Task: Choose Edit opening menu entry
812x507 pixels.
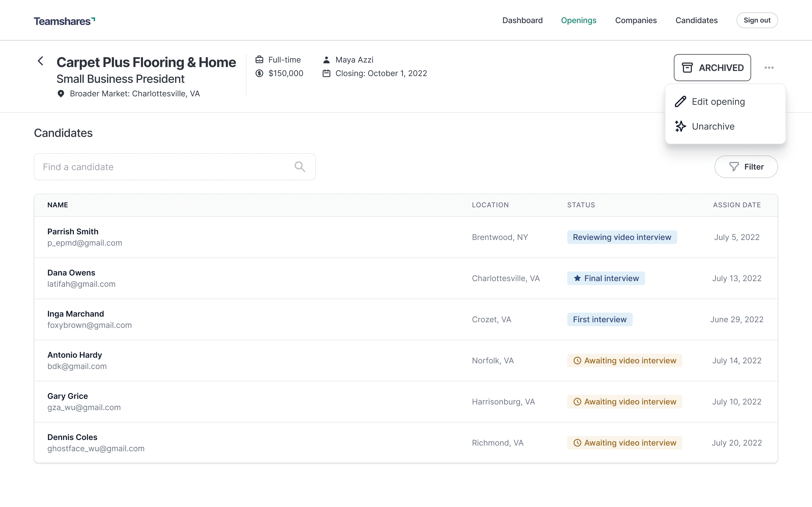Action: (x=718, y=102)
